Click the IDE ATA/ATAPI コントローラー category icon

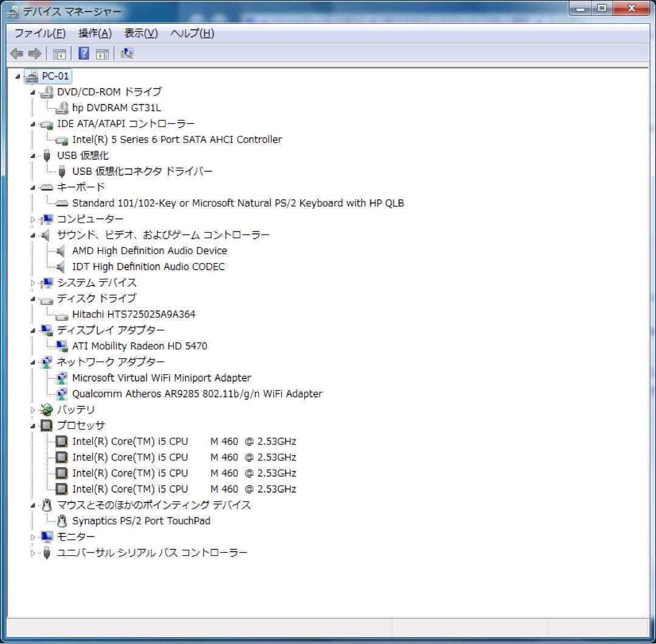[46, 125]
